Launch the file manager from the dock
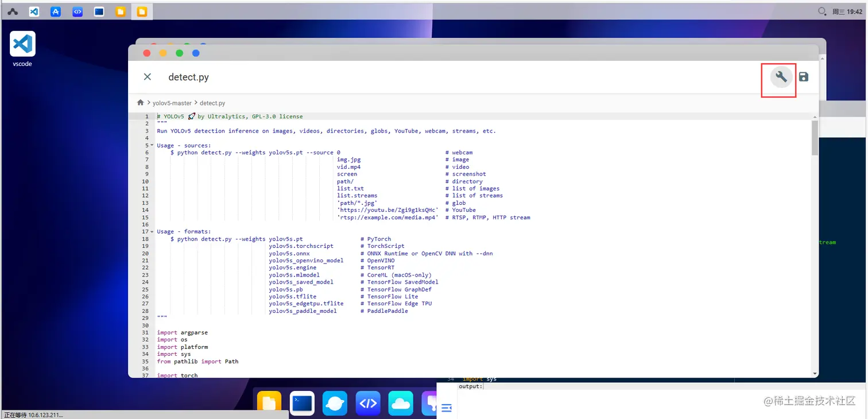This screenshot has width=868, height=419. click(x=269, y=403)
